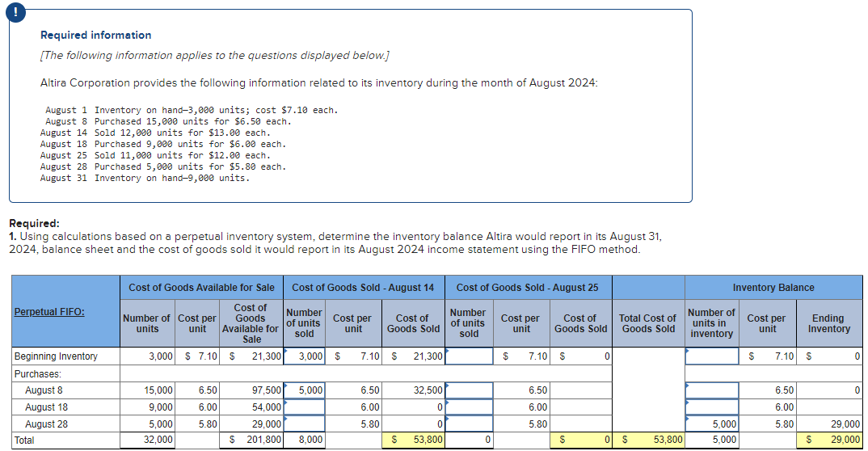Click August 28 units sold August 14 field

coord(304,424)
